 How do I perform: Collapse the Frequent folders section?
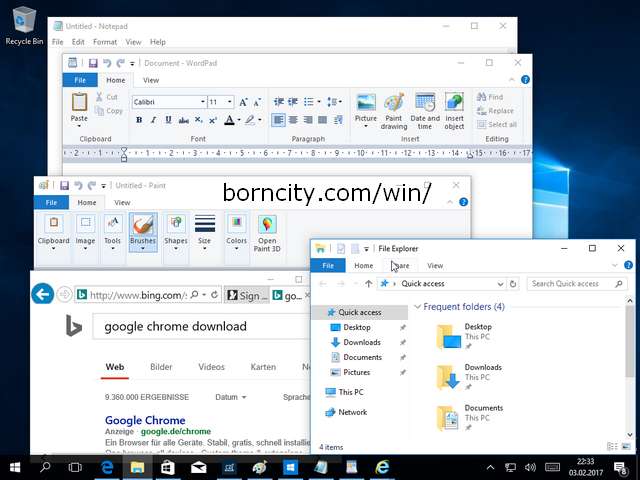416,307
